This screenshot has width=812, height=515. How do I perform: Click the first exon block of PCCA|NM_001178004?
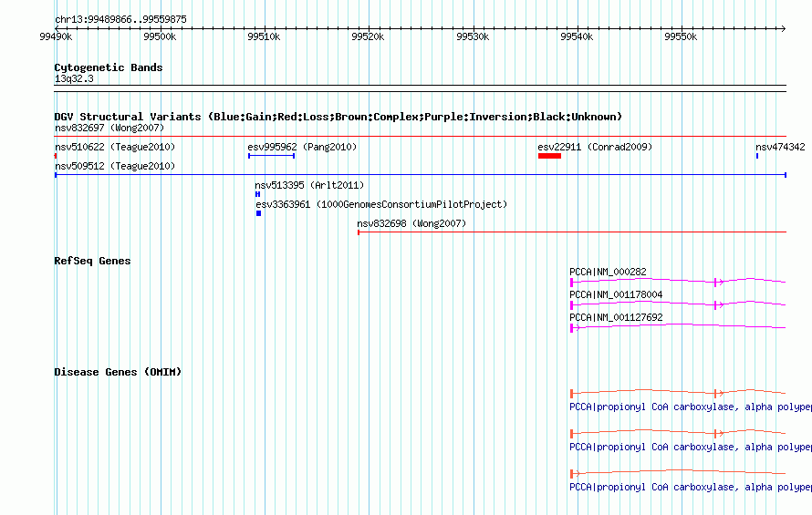pyautogui.click(x=571, y=304)
